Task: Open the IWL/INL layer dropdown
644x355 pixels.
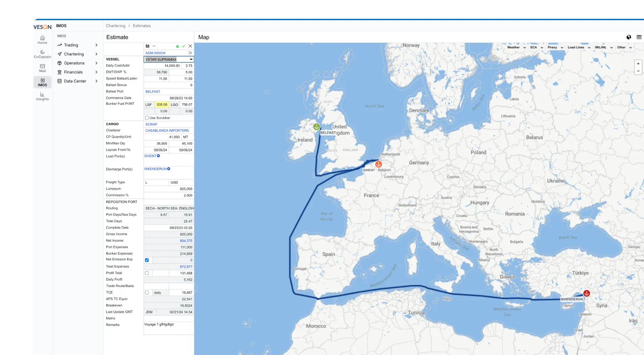Action: (x=604, y=47)
